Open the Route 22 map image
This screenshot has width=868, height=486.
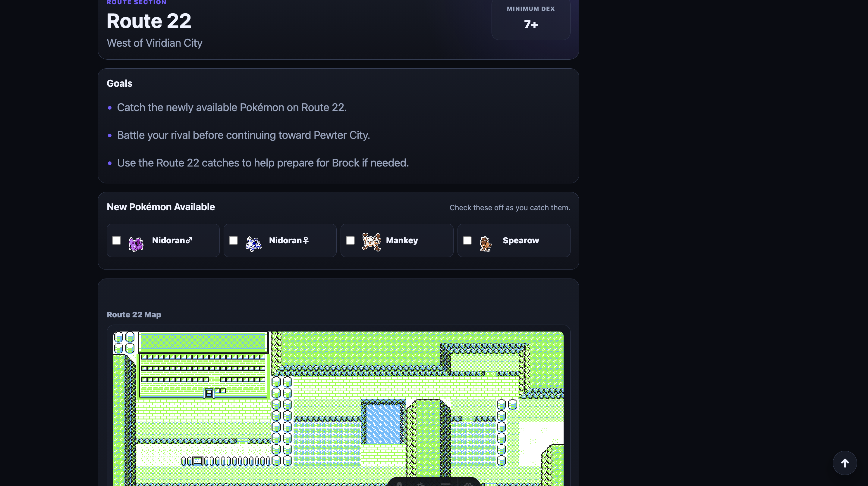click(338, 409)
